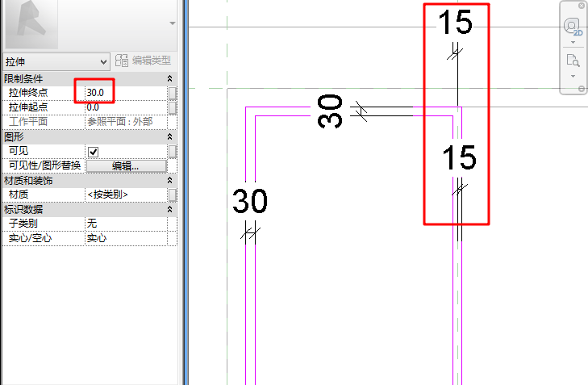Collapse the 限制条件 section
Image resolution: width=588 pixels, height=385 pixels.
click(x=169, y=78)
